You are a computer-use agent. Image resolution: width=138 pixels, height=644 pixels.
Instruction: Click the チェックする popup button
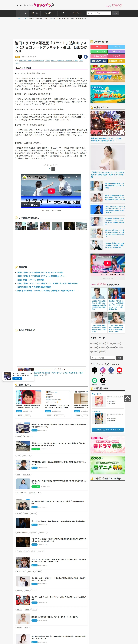pyautogui.click(x=17, y=378)
